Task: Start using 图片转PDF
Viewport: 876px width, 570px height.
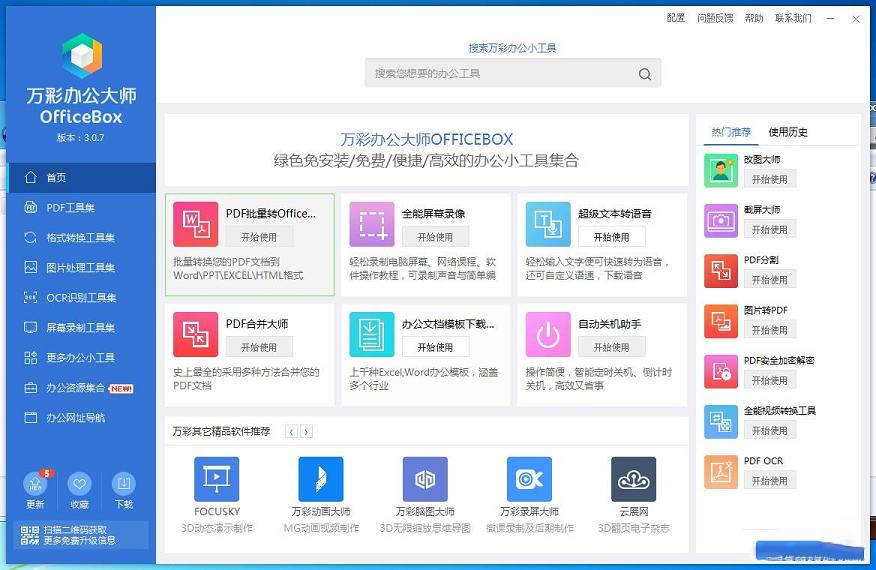Action: click(x=770, y=330)
